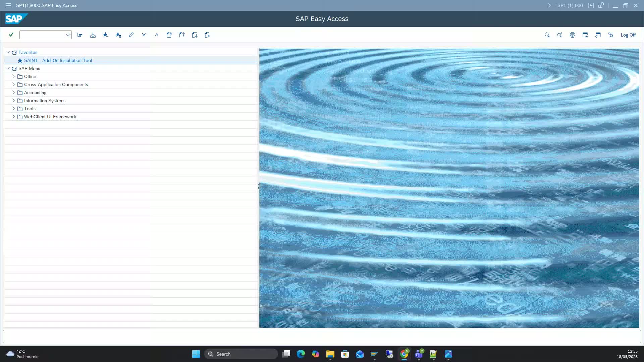The width and height of the screenshot is (644, 362).
Task: Click the Change Favorites pencil icon
Action: (131, 35)
